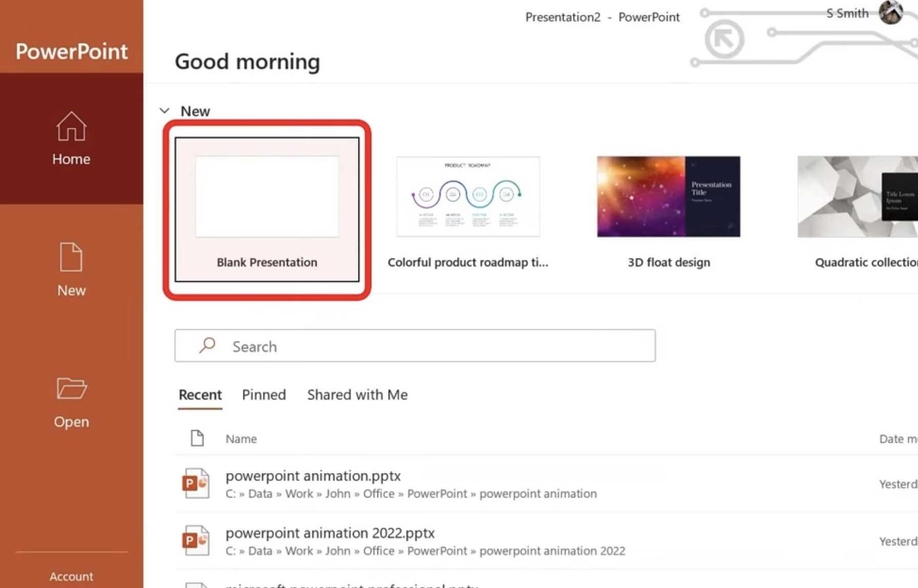Open the Account settings

point(71,576)
